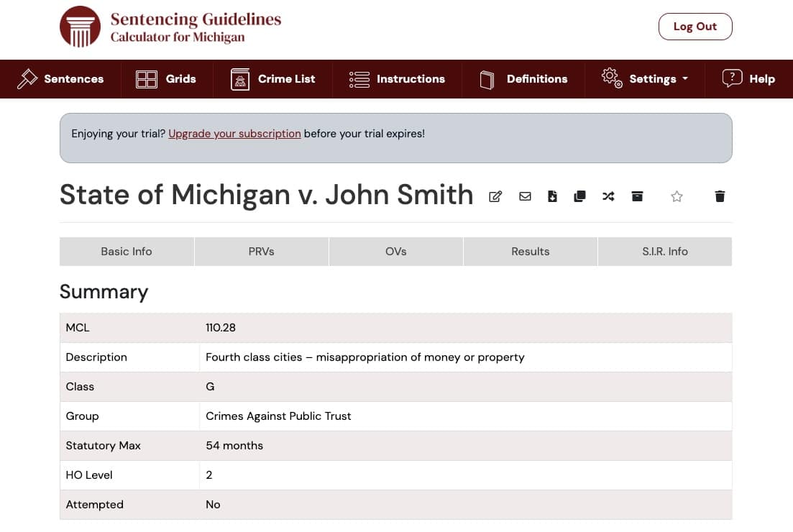This screenshot has height=532, width=793.
Task: Archive the current case
Action: point(637,196)
